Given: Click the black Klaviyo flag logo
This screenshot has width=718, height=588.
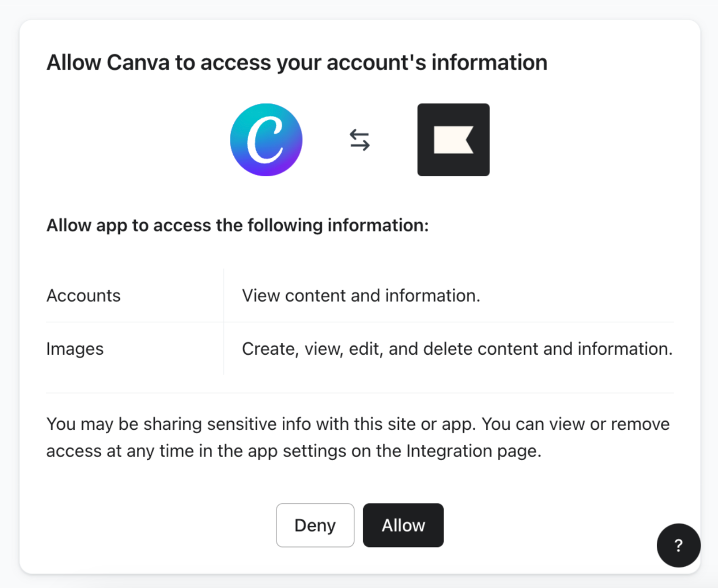Looking at the screenshot, I should (453, 140).
